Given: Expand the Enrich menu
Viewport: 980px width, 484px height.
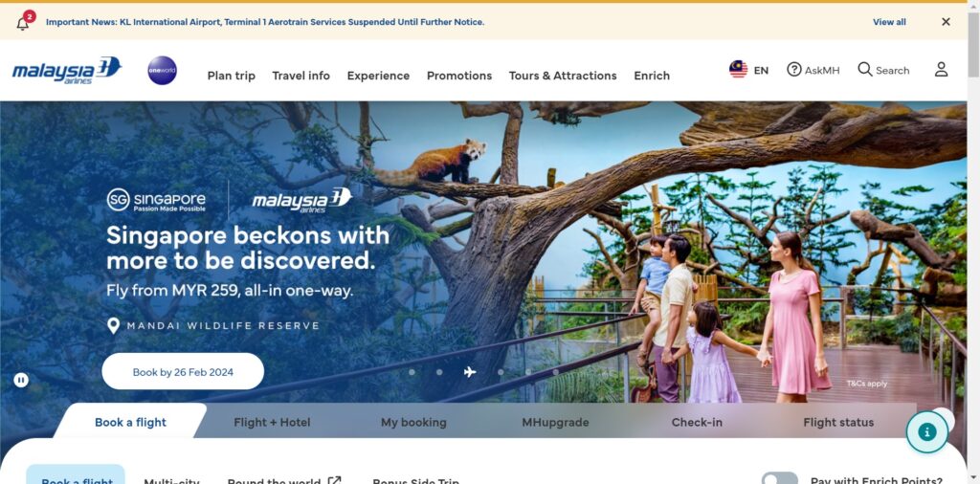Looking at the screenshot, I should click(652, 76).
